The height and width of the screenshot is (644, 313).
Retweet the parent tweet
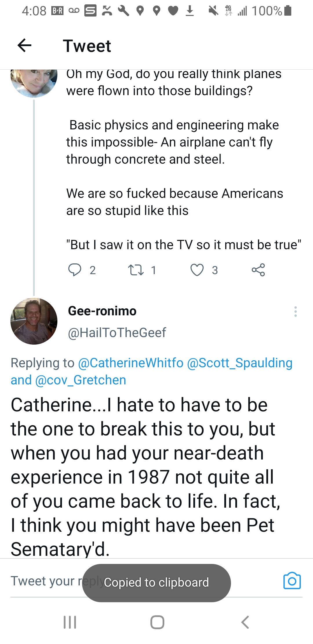tap(136, 270)
